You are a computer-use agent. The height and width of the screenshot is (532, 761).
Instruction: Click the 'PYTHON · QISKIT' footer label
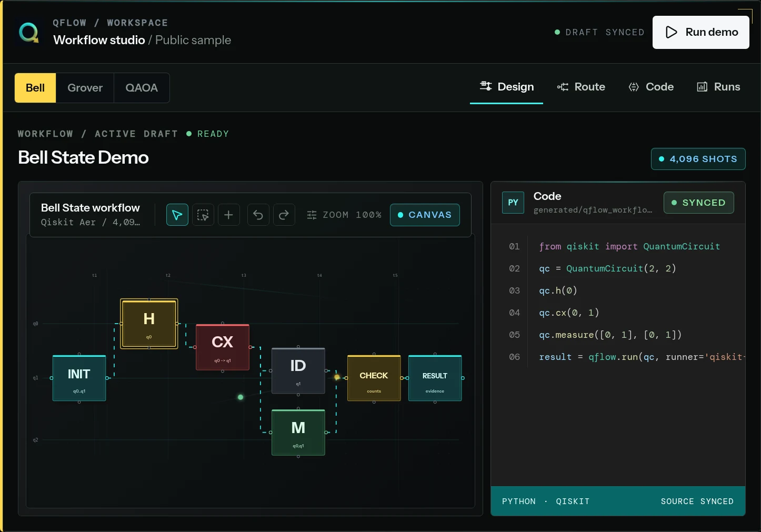[x=546, y=501]
